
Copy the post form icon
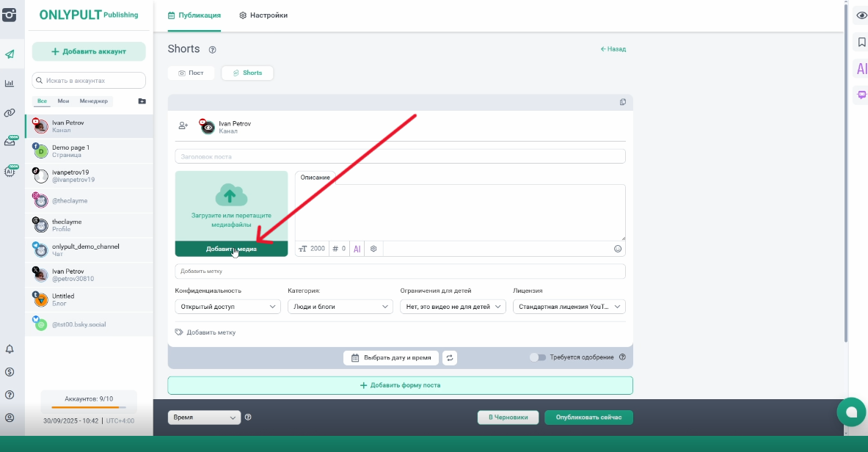(622, 102)
